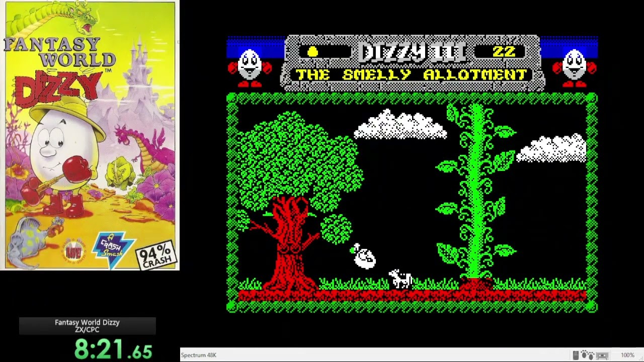Click the left Dizzy egg lives icon
The height and width of the screenshot is (362, 644).
[250, 67]
